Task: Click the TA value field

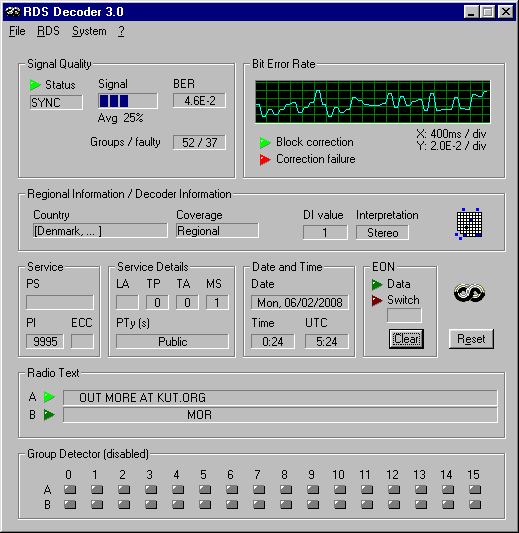Action: [x=187, y=302]
